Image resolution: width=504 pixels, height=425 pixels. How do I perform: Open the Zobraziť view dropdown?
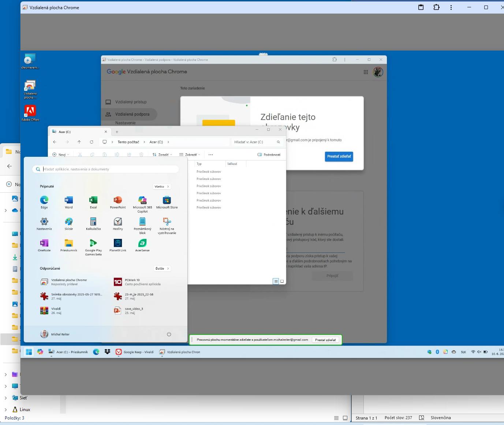pyautogui.click(x=190, y=155)
